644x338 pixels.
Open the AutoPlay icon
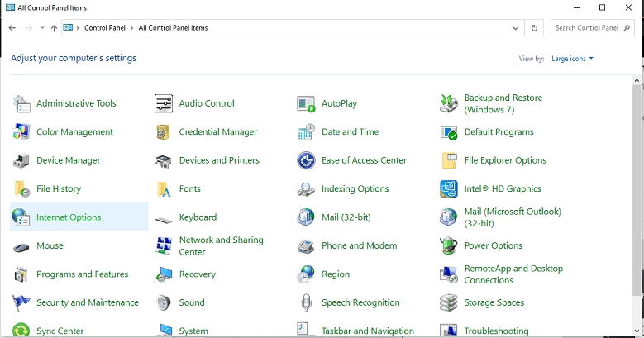pos(306,103)
